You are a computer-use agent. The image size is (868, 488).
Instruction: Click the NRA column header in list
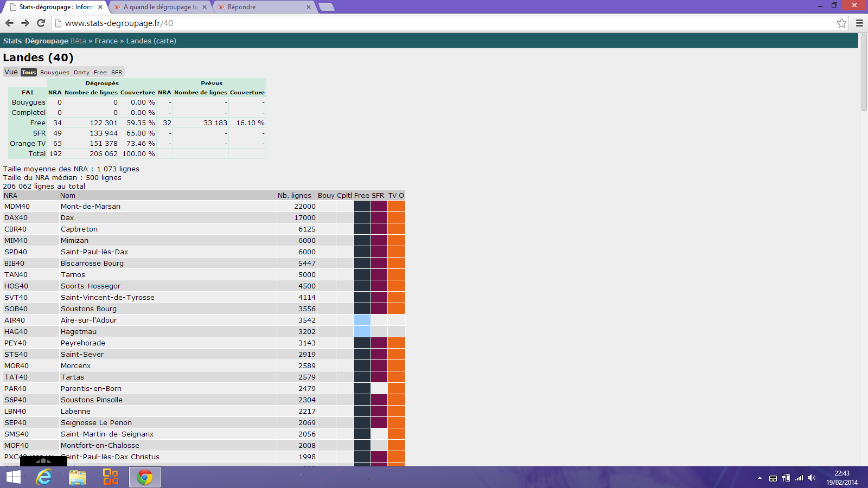10,195
